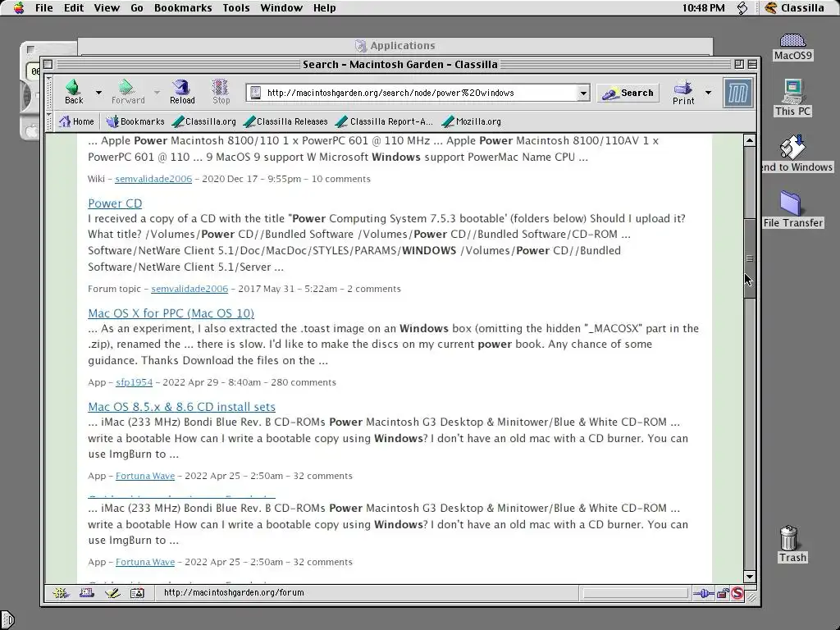The image size is (840, 630).
Task: Open the Mozilla.org bookmark
Action: [472, 121]
